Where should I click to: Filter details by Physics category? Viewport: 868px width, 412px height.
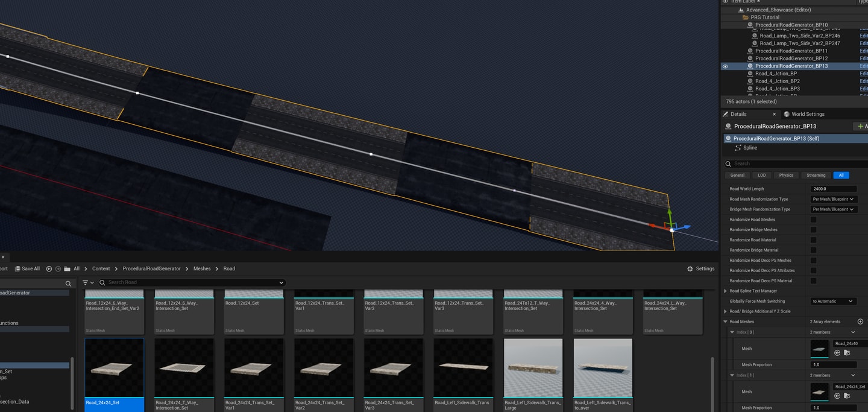point(786,175)
